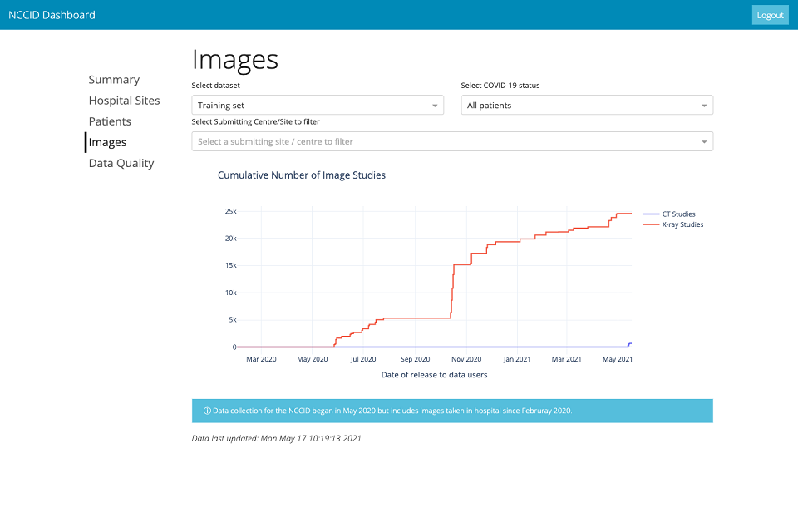Toggle CT Studies legend entry
Image resolution: width=798 pixels, height=532 pixels.
(678, 214)
